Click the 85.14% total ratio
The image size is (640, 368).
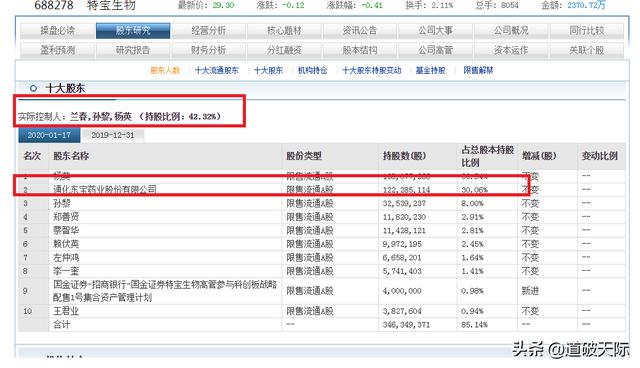(474, 325)
